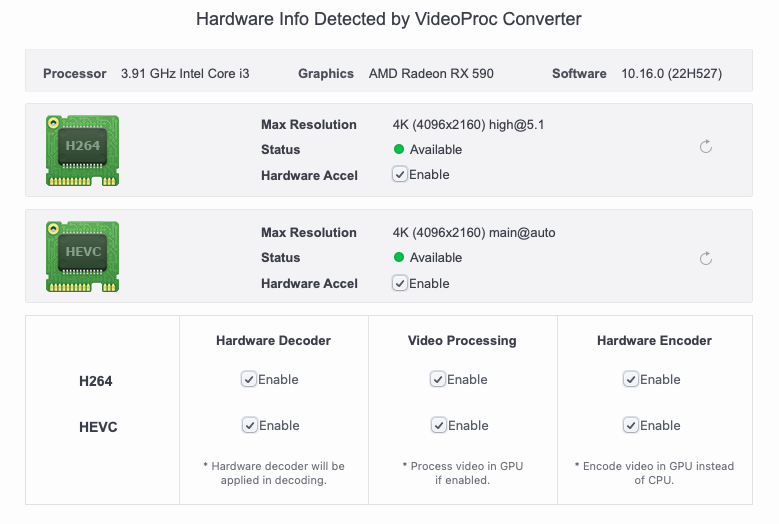Viewport: 779px width, 524px height.
Task: Refresh the H264 hardware detection
Action: click(x=705, y=147)
